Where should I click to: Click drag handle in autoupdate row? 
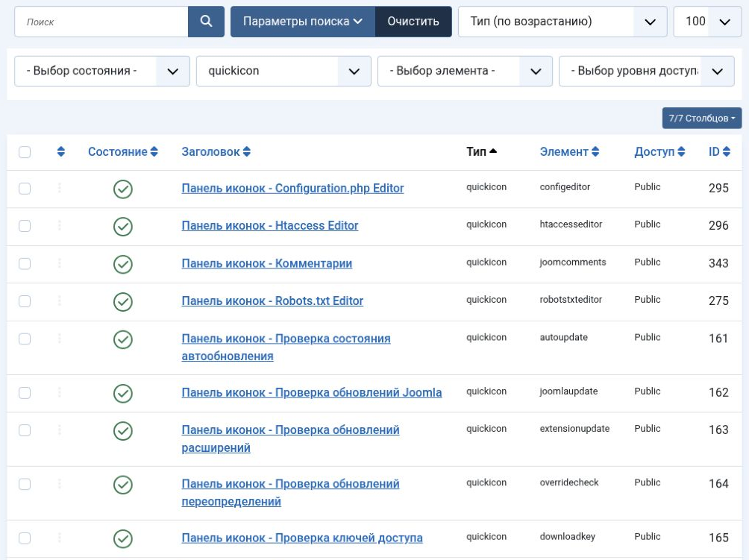pyautogui.click(x=60, y=338)
